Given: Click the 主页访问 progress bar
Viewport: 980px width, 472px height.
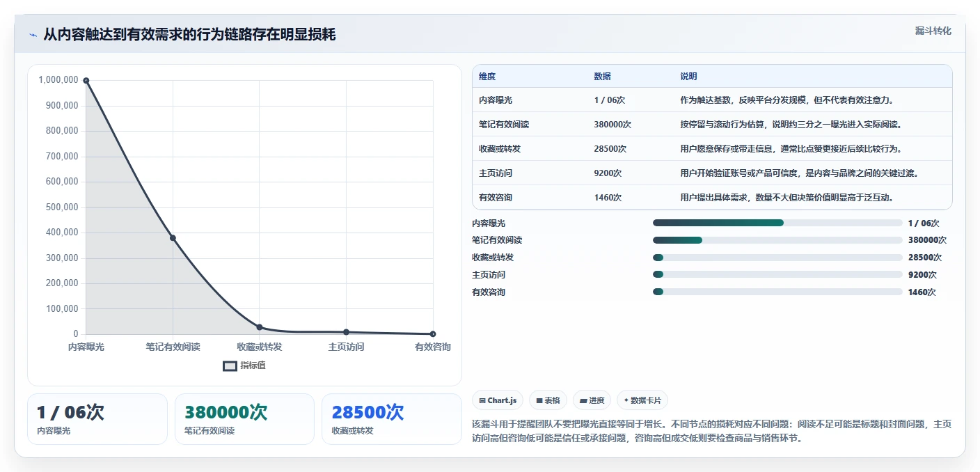Looking at the screenshot, I should click(x=777, y=275).
